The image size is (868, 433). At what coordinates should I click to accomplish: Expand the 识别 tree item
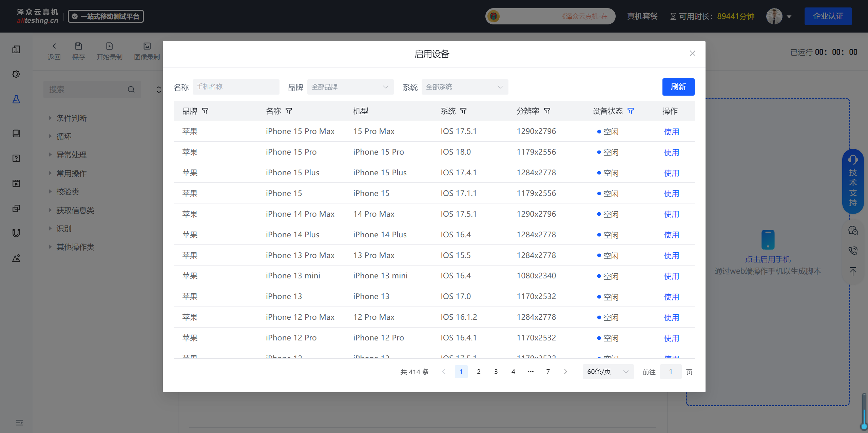click(50, 229)
